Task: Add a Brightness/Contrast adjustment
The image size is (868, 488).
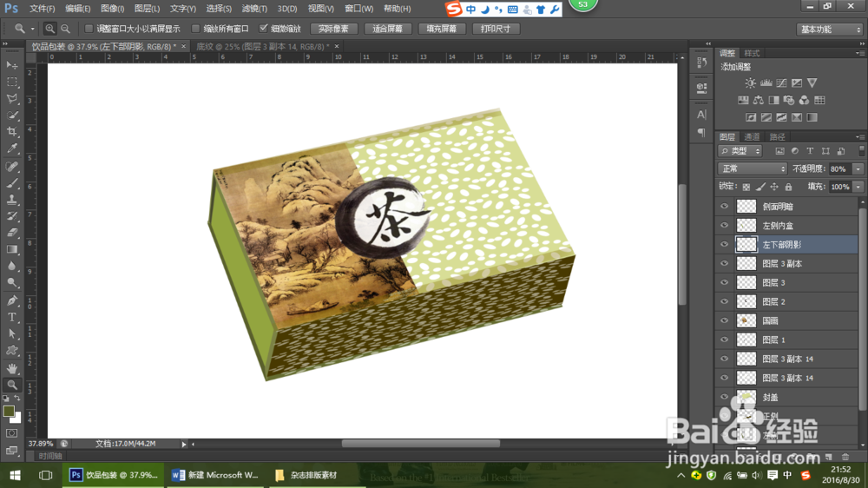Action: coord(750,83)
